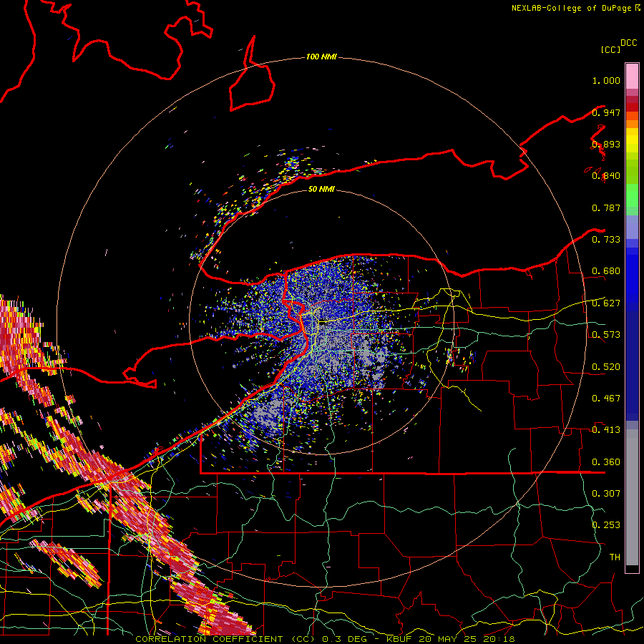Select the 0.307 color scale value
This screenshot has width=644, height=644.
(x=606, y=493)
